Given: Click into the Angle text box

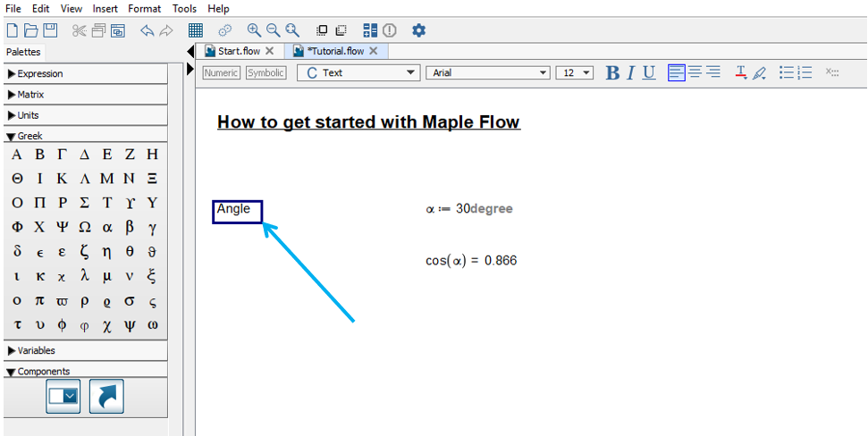Looking at the screenshot, I should (x=238, y=212).
